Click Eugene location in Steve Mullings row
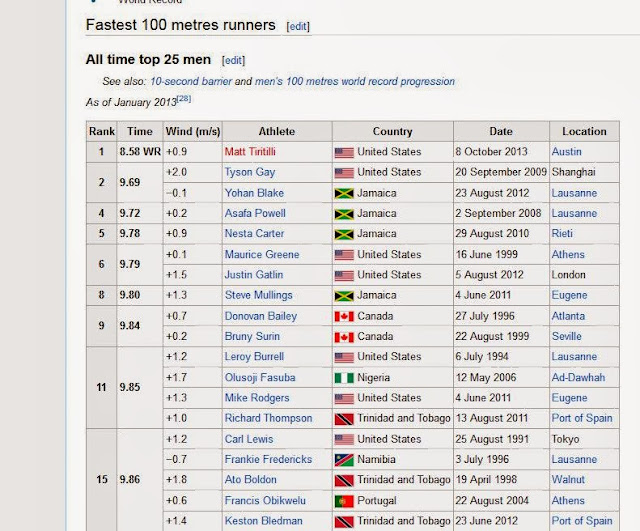Screen dimensions: 640x531 569,295
